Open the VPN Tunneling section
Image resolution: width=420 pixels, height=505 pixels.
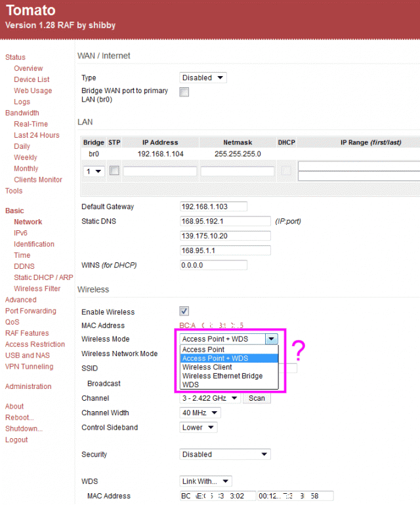(x=30, y=367)
